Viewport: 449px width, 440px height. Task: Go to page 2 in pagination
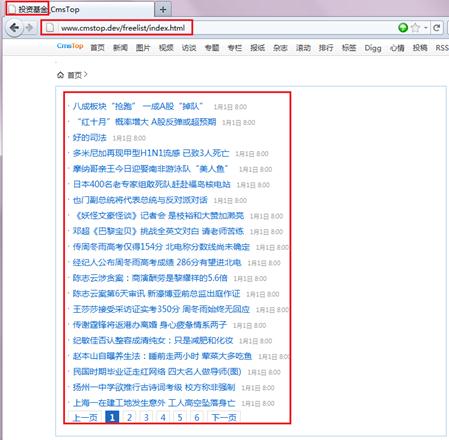click(x=129, y=417)
